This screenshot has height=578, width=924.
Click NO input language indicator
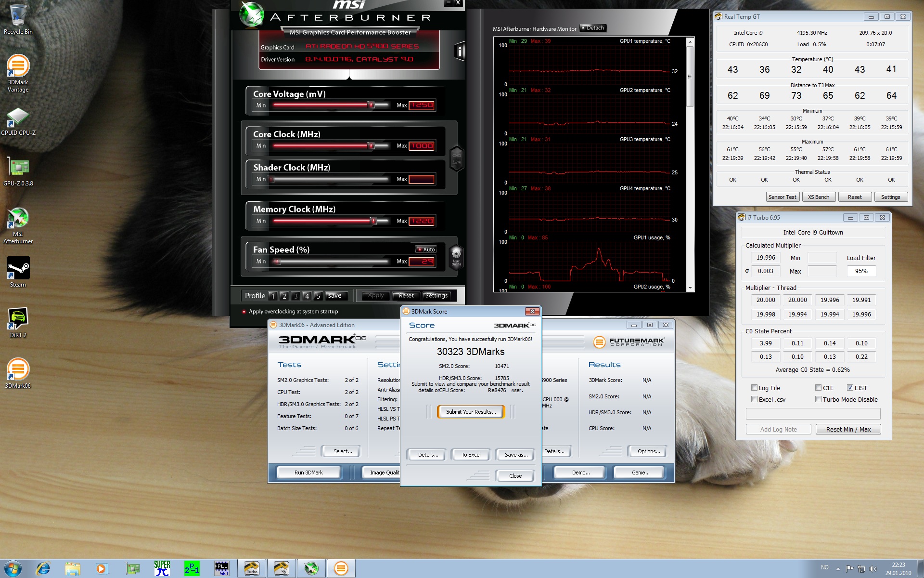[825, 567]
